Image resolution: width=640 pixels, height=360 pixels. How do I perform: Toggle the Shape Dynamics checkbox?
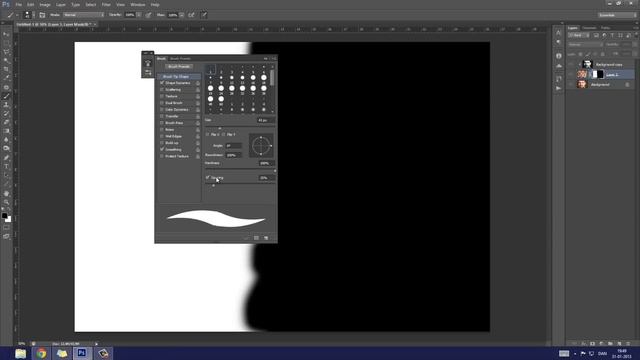pos(162,83)
